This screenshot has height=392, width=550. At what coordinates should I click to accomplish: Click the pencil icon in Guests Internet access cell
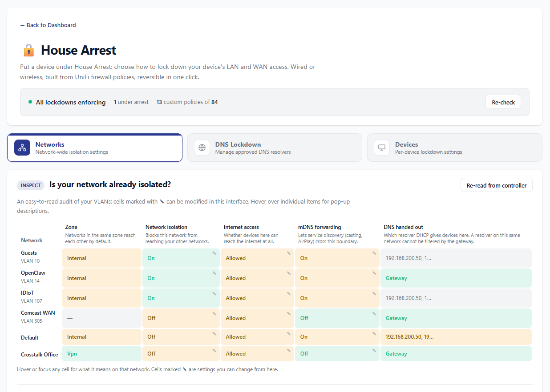point(288,253)
